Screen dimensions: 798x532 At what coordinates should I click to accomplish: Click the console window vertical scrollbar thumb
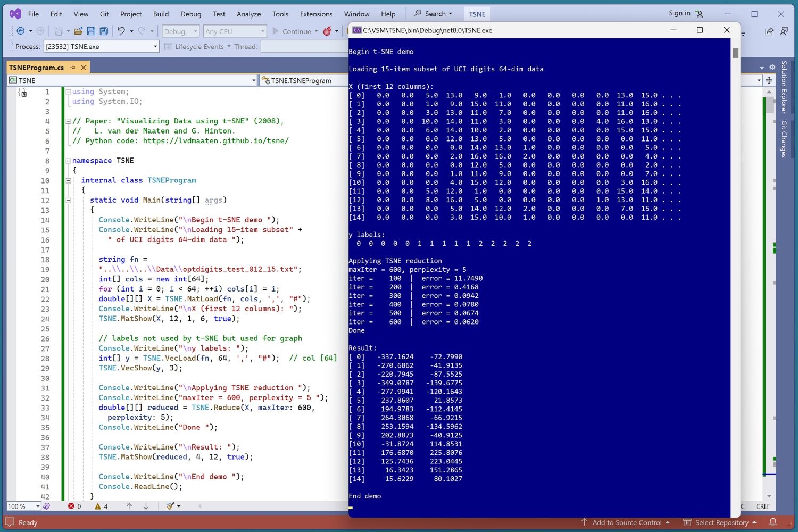click(x=736, y=53)
